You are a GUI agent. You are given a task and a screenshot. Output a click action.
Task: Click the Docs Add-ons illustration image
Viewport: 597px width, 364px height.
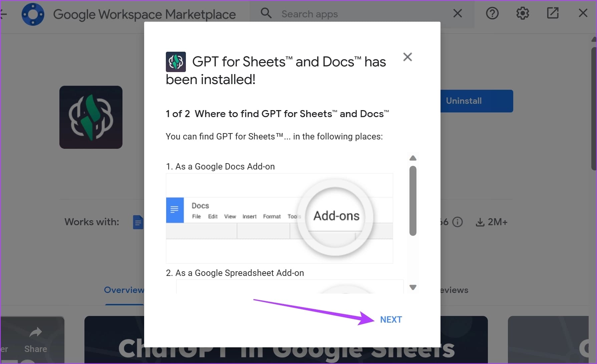[279, 218]
